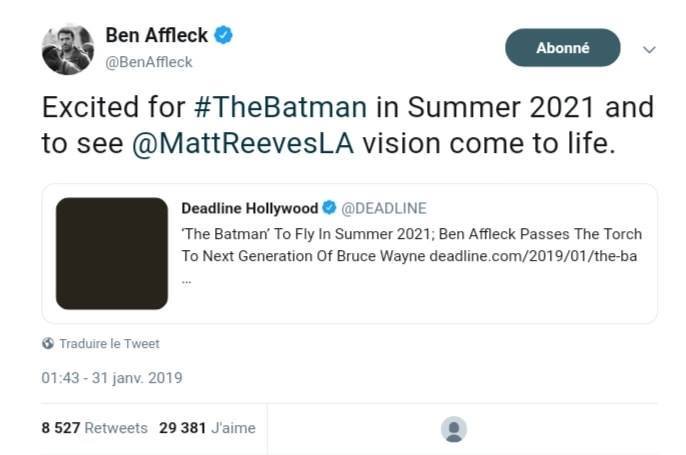Open the @DEADLINE handle in quoted tweet
The height and width of the screenshot is (455, 686).
(x=384, y=208)
